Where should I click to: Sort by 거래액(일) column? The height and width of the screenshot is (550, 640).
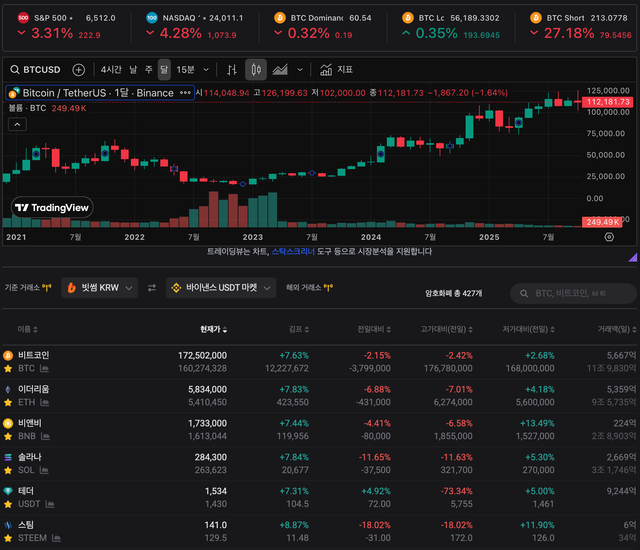coord(617,329)
